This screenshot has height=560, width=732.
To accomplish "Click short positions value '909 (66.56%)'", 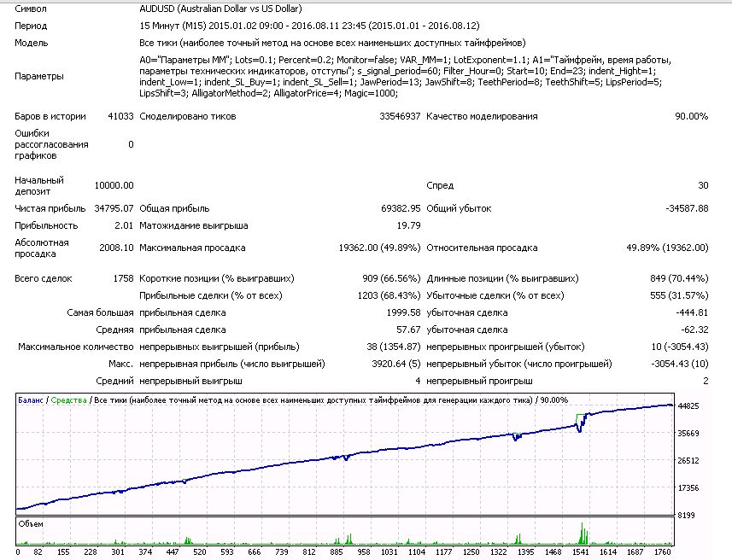I will 391,278.
